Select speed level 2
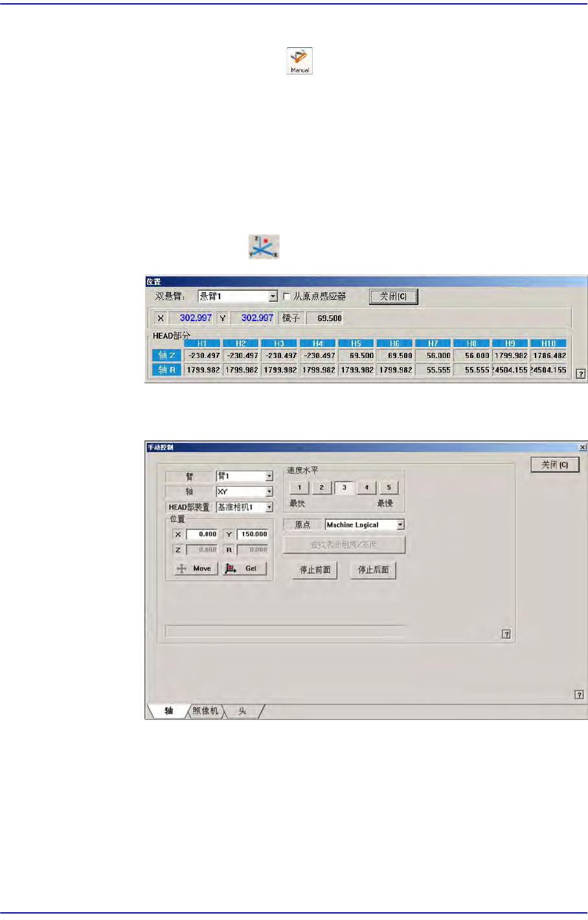The width and height of the screenshot is (588, 920). [321, 488]
